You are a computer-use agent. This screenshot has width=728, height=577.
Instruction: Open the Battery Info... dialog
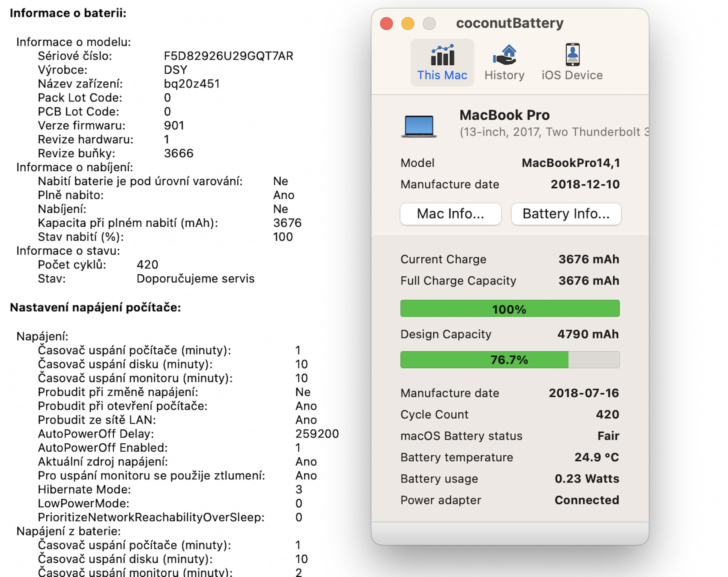pyautogui.click(x=566, y=214)
